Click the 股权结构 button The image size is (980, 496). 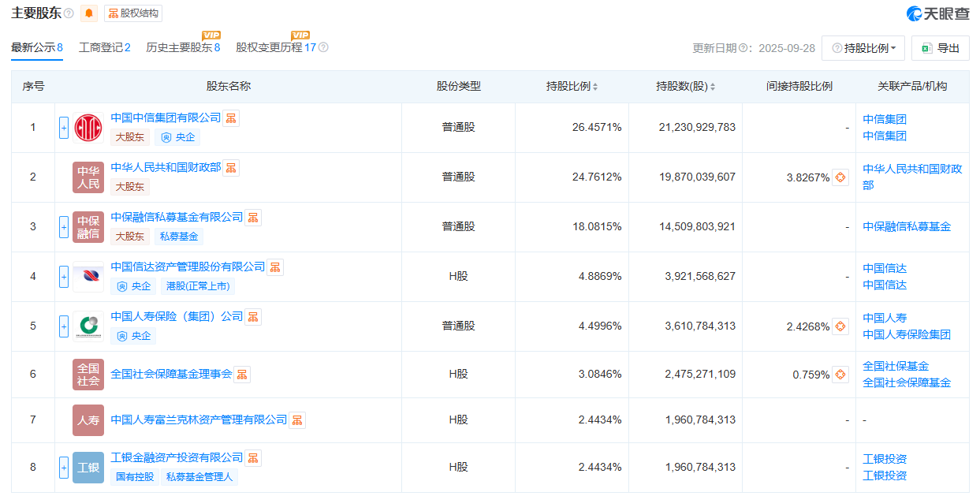pos(133,13)
